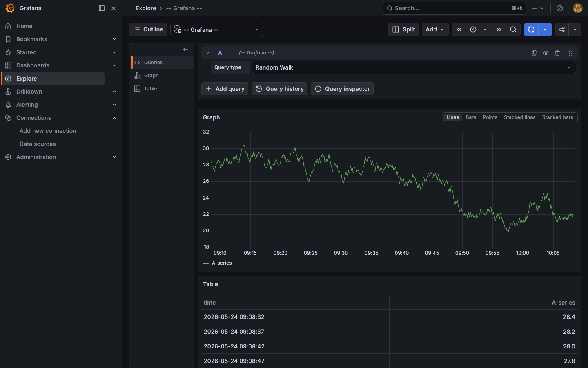588x368 pixels.
Task: Select Table in the outline
Action: click(x=163, y=89)
